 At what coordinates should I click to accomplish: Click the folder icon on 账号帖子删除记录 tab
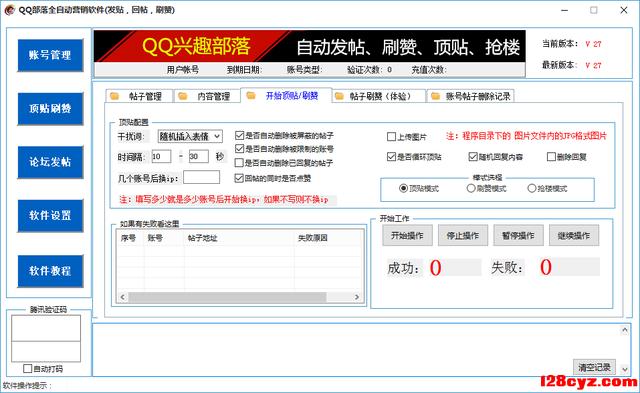tap(436, 96)
